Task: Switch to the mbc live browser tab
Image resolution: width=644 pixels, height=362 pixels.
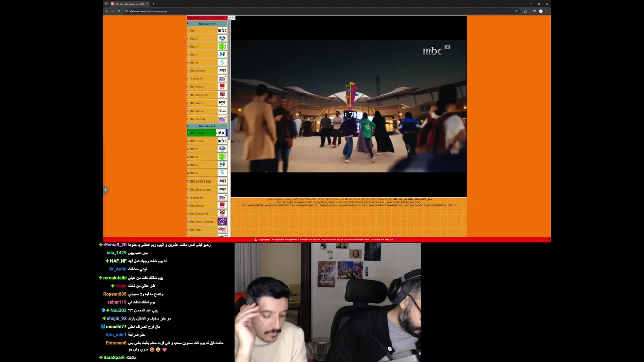Action: [x=130, y=4]
